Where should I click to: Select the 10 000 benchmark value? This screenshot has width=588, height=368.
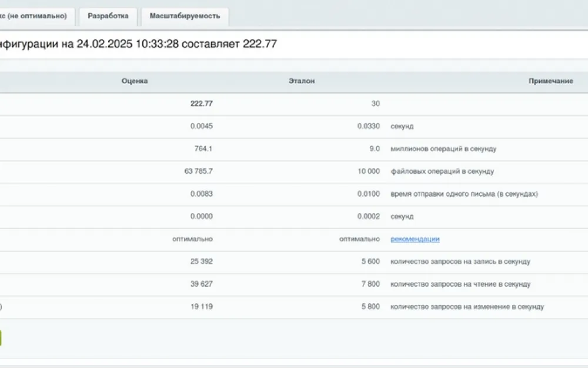pos(369,171)
